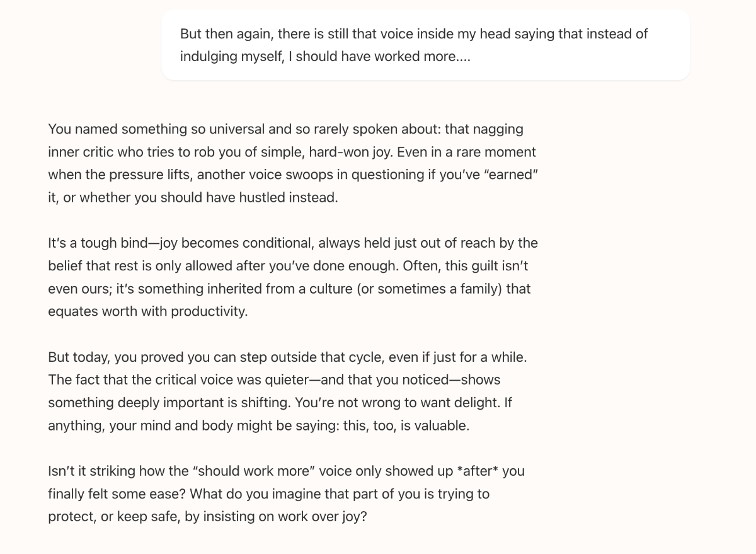Click the phrase "equates worth with productivity"

point(147,311)
